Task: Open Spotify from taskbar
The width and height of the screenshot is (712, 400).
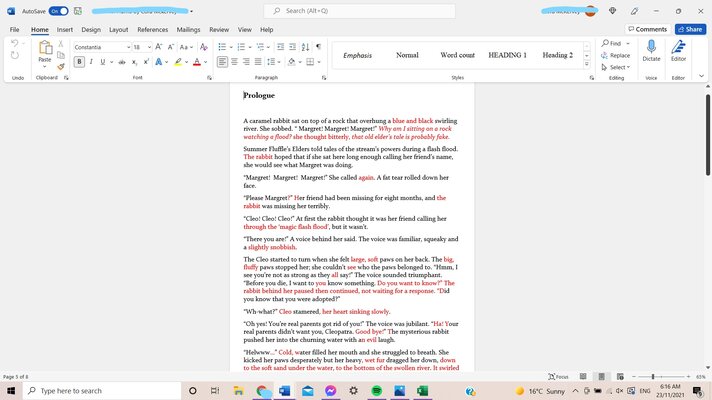Action: [376, 390]
